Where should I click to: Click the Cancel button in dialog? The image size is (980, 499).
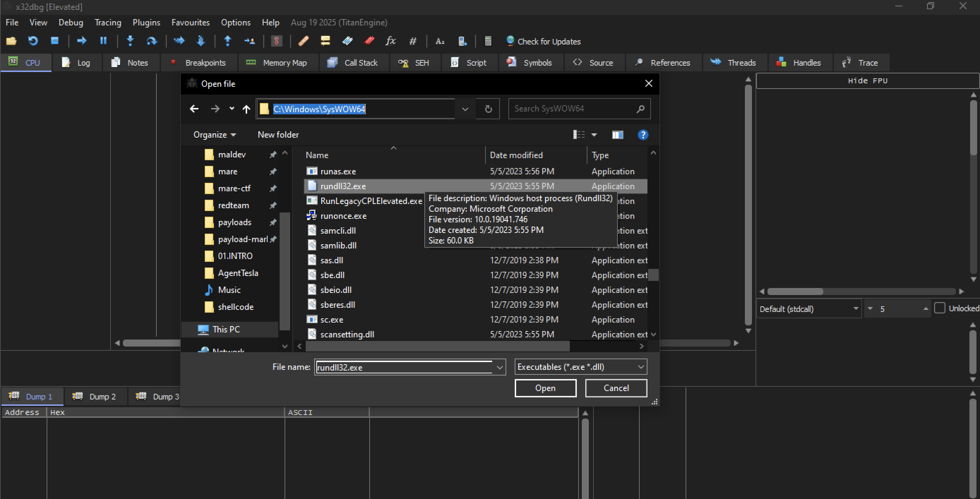point(616,388)
